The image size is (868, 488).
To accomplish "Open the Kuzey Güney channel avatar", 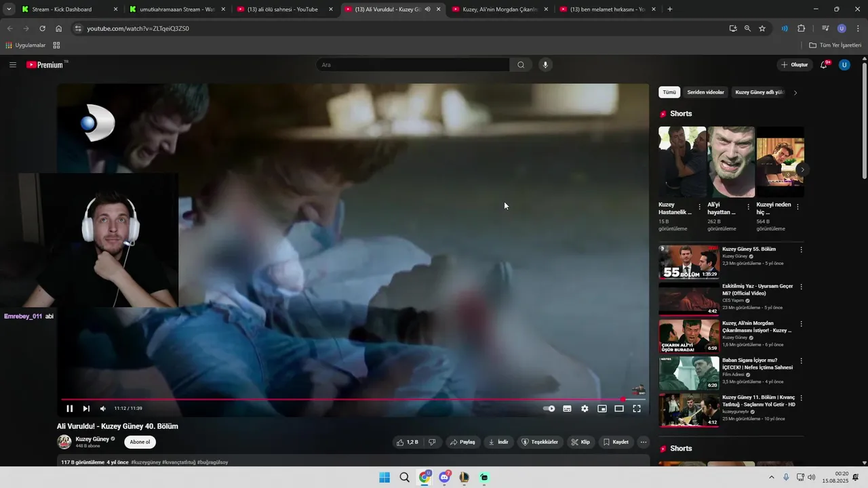I will [x=64, y=442].
